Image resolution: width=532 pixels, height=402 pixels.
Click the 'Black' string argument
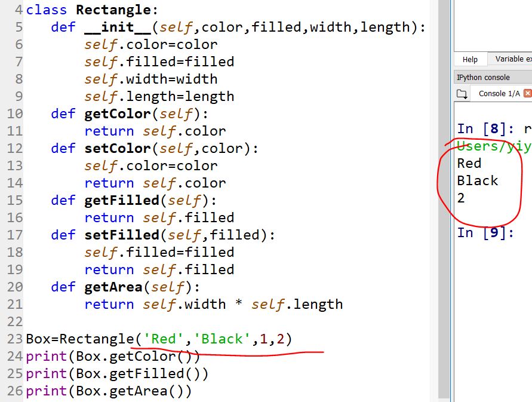click(222, 339)
